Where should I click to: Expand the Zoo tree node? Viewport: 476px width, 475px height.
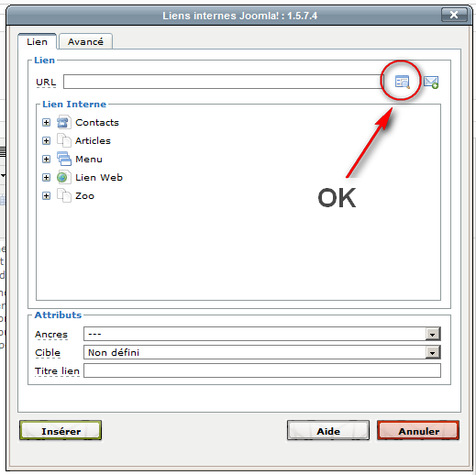tap(46, 196)
